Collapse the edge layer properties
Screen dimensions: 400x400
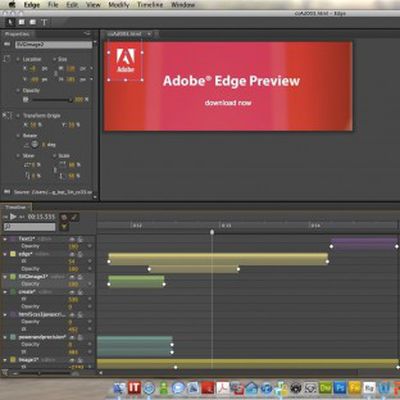pos(5,254)
